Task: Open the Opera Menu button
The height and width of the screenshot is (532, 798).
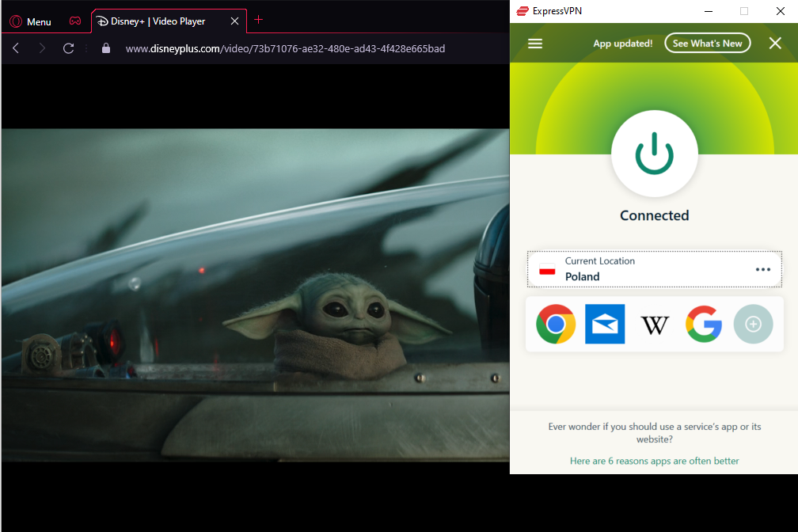Action: [31, 21]
